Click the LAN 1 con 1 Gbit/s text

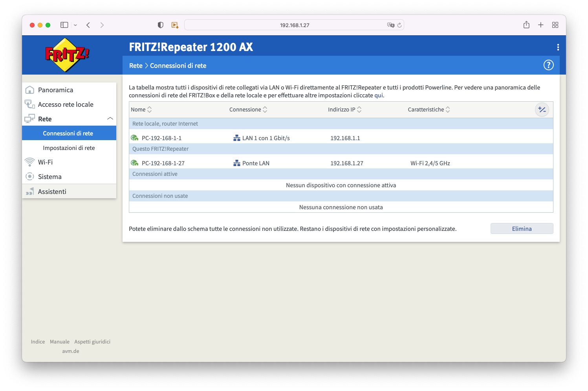pyautogui.click(x=266, y=138)
